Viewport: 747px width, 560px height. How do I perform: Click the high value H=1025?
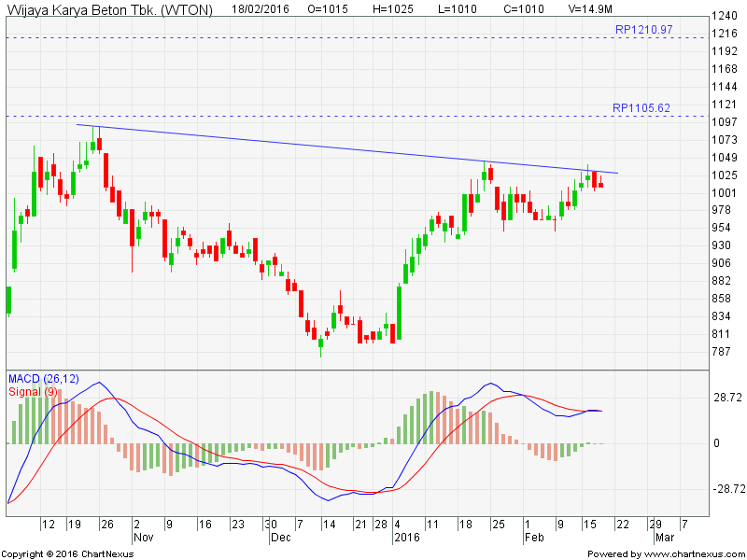click(x=393, y=9)
